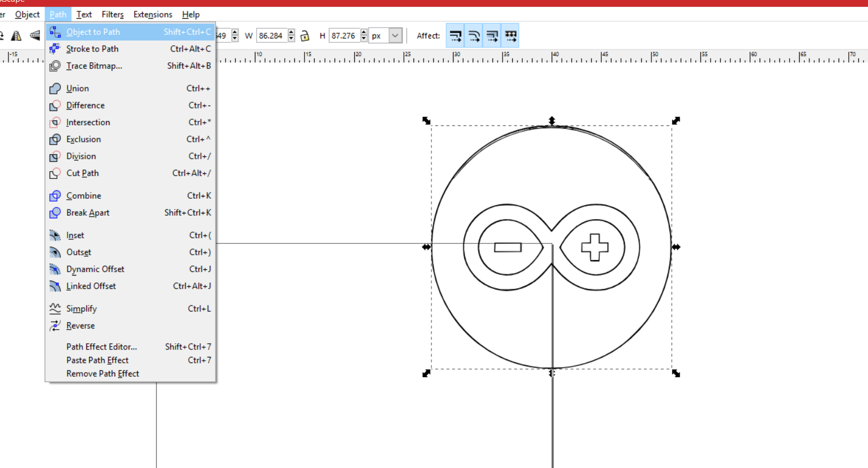Choose Break Apart
The width and height of the screenshot is (868, 468).
tap(87, 213)
